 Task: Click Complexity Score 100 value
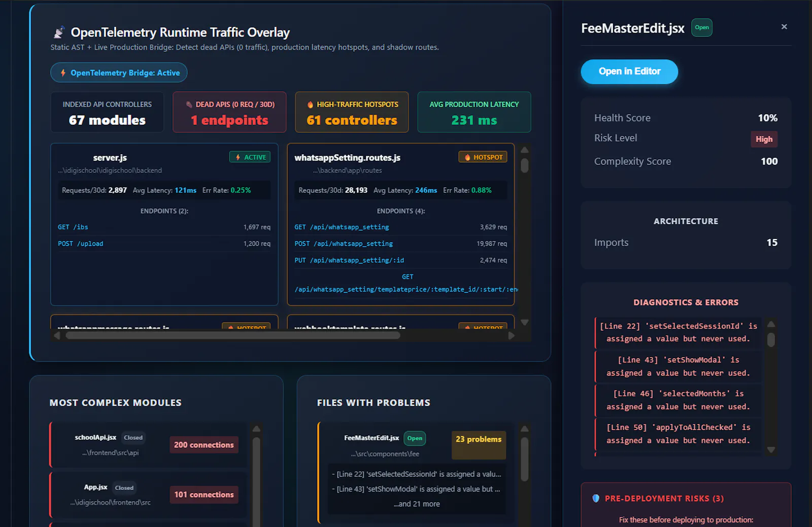pos(769,161)
